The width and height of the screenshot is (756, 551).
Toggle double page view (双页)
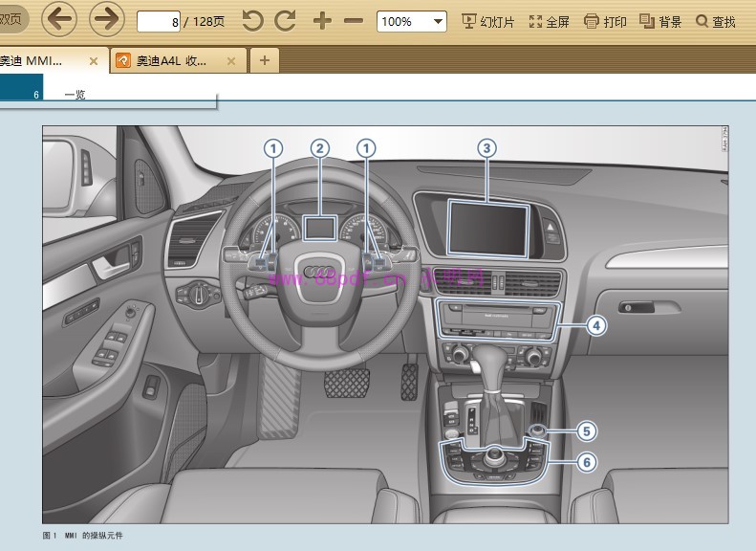11,19
